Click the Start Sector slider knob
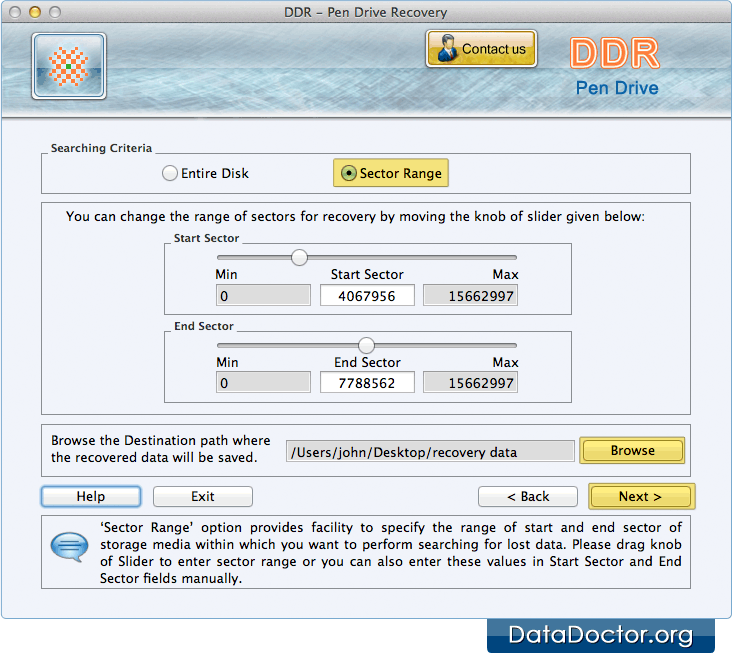732x653 pixels. [x=299, y=258]
